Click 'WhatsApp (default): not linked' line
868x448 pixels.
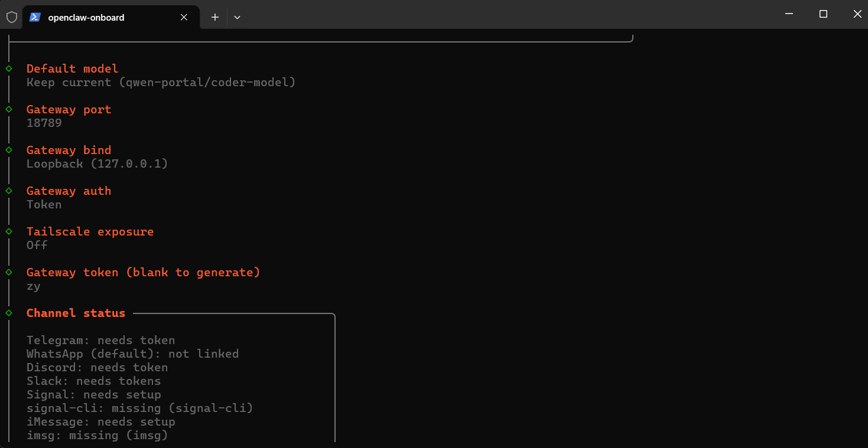click(x=133, y=354)
